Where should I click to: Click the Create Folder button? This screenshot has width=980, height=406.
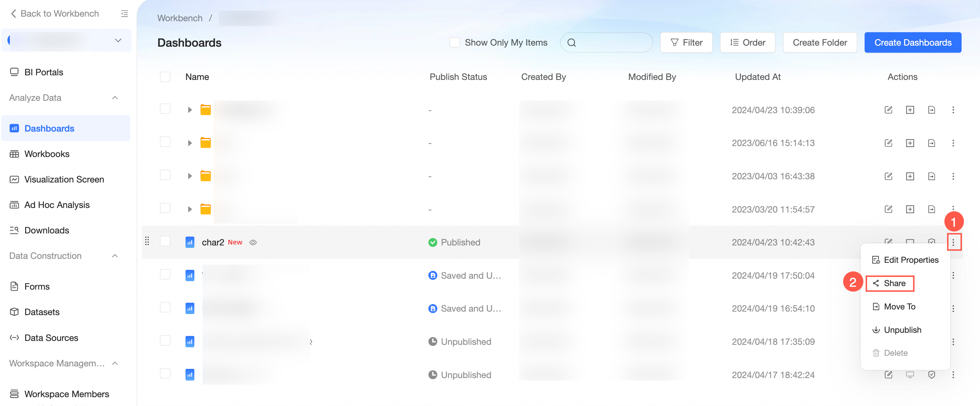(x=820, y=42)
